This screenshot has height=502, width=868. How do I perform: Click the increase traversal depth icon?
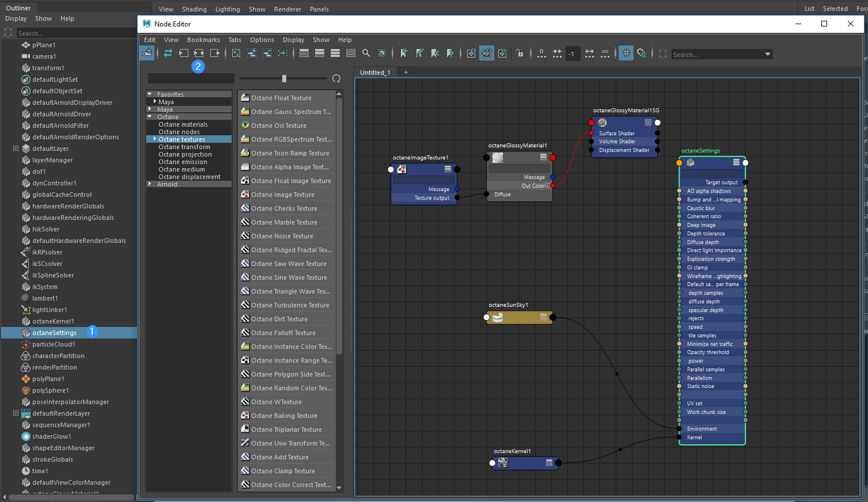click(589, 53)
